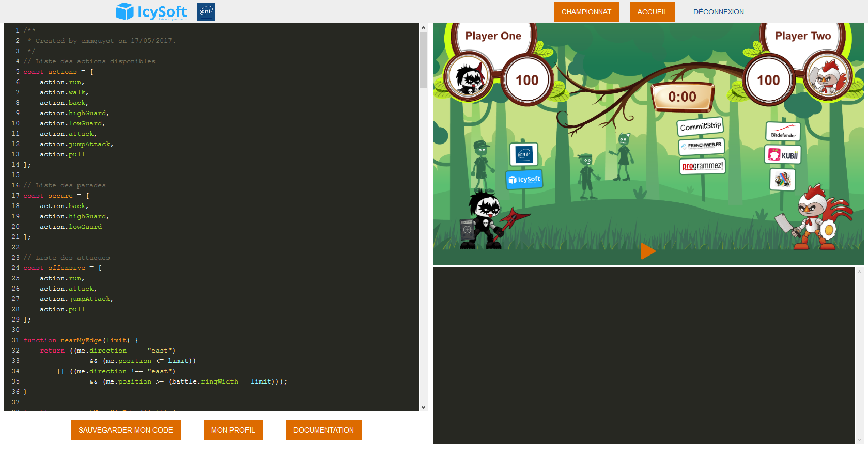Click 'Player One' name label

coord(493,36)
